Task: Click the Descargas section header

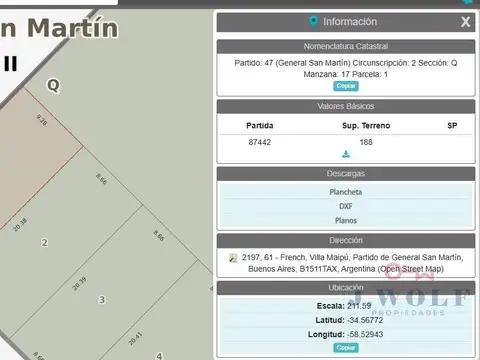Action: coord(346,174)
